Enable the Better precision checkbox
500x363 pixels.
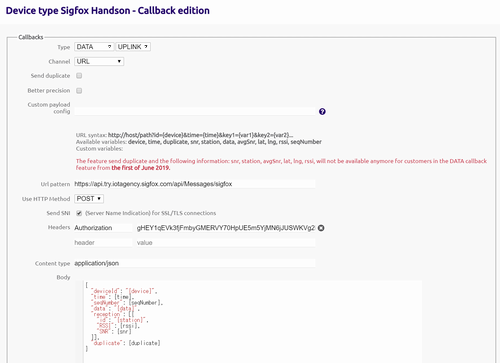point(79,91)
